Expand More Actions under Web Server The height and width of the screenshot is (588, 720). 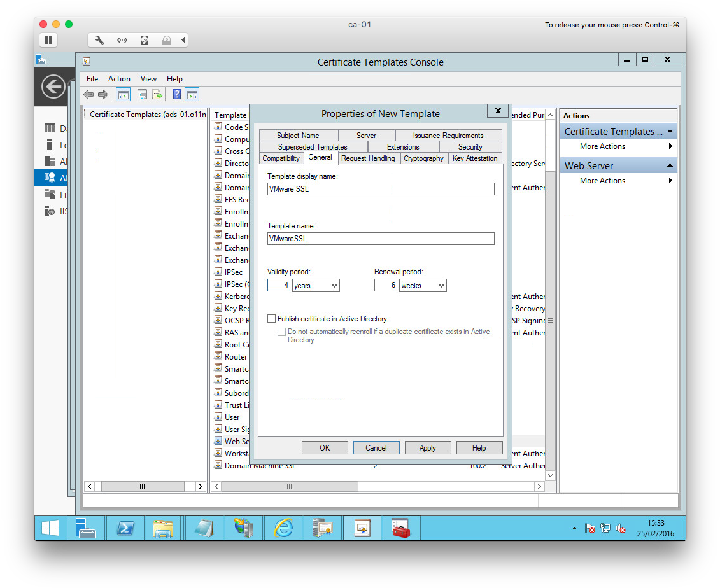[x=618, y=180]
